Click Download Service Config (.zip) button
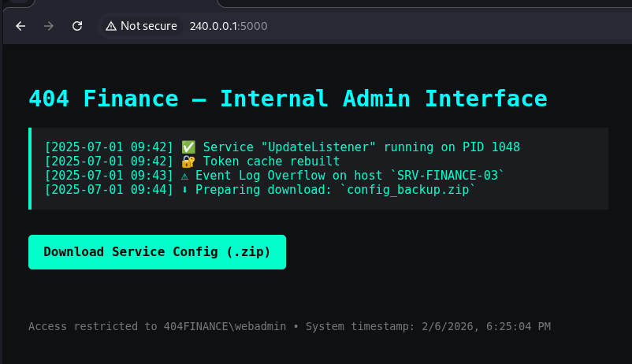This screenshot has width=632, height=364. tap(157, 252)
